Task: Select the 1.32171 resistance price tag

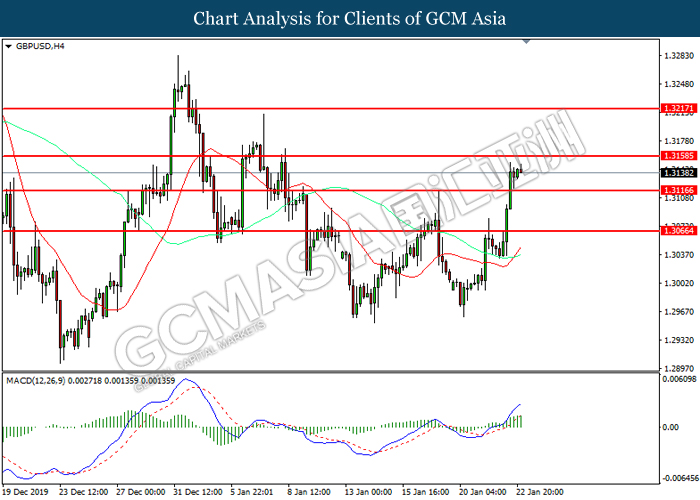Action: (679, 108)
